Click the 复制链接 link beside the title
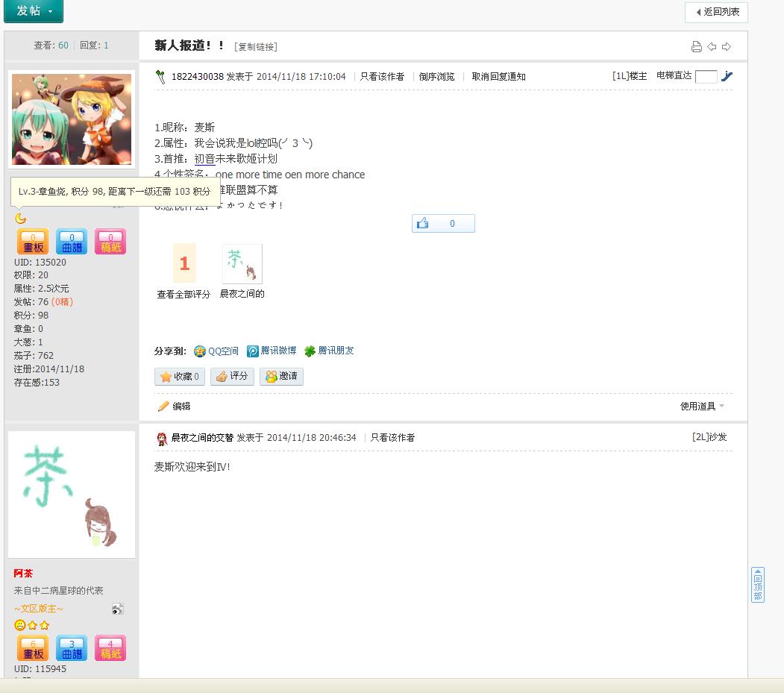 (256, 47)
